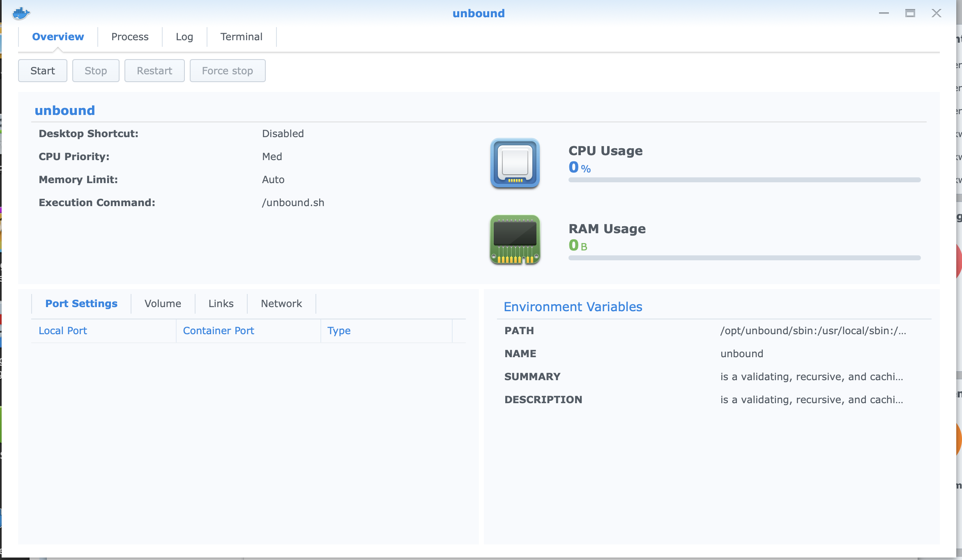The height and width of the screenshot is (560, 962).
Task: Close the unbound window
Action: pyautogui.click(x=937, y=13)
